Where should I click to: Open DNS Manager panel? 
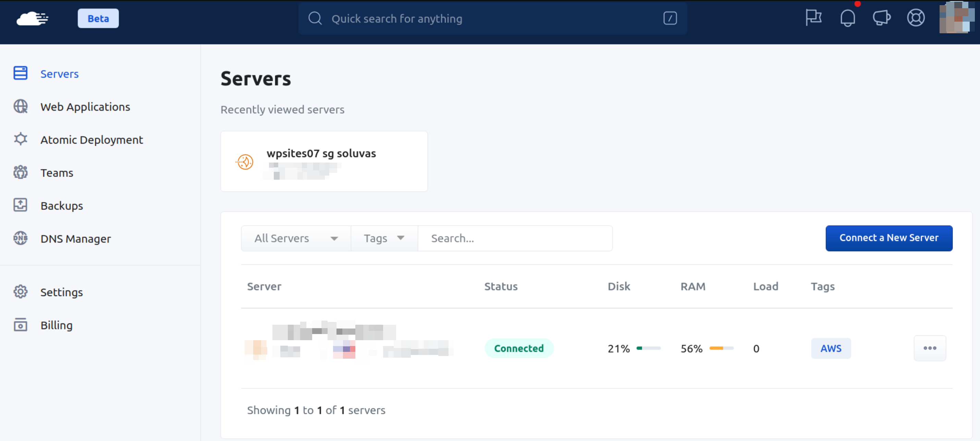tap(76, 238)
